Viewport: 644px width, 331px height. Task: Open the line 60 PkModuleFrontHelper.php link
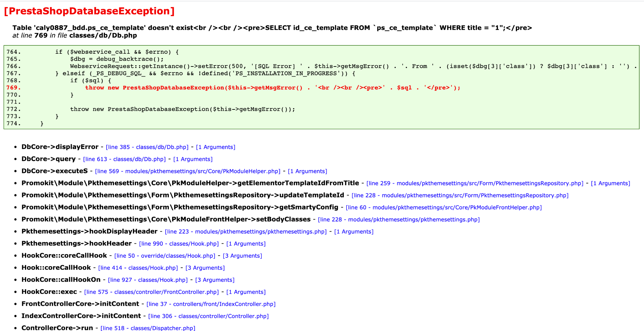point(444,207)
